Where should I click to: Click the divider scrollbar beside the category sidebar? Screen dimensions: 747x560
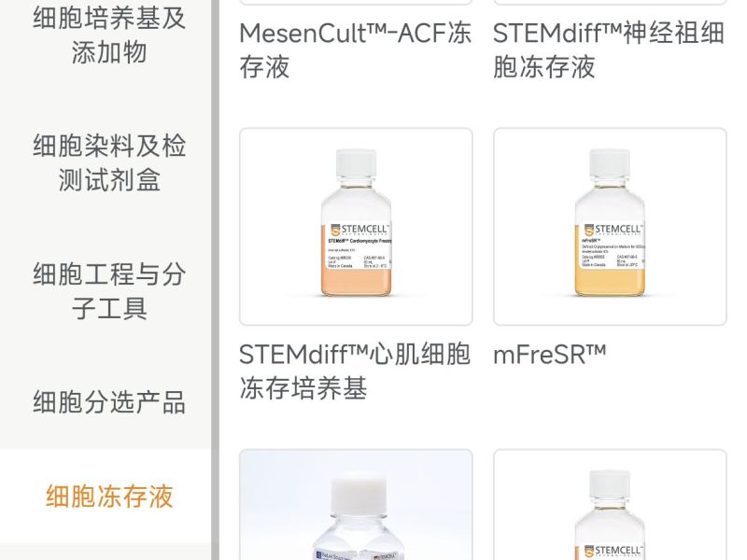point(216,280)
